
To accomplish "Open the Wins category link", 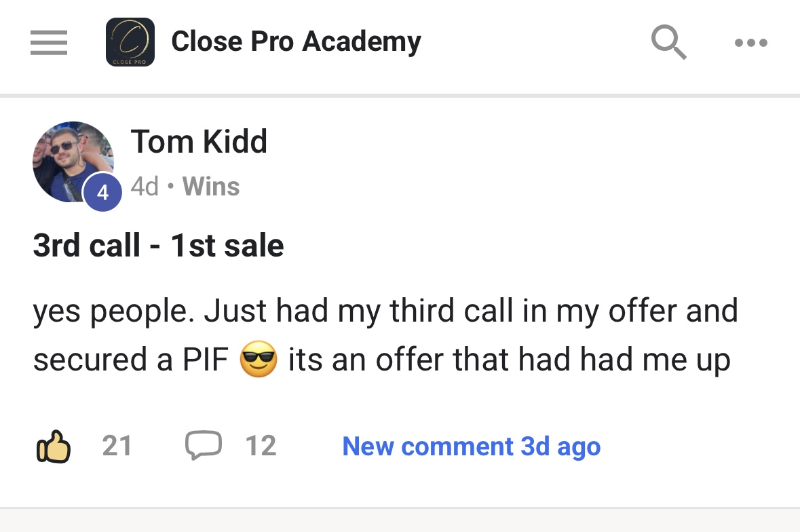I will 211,186.
